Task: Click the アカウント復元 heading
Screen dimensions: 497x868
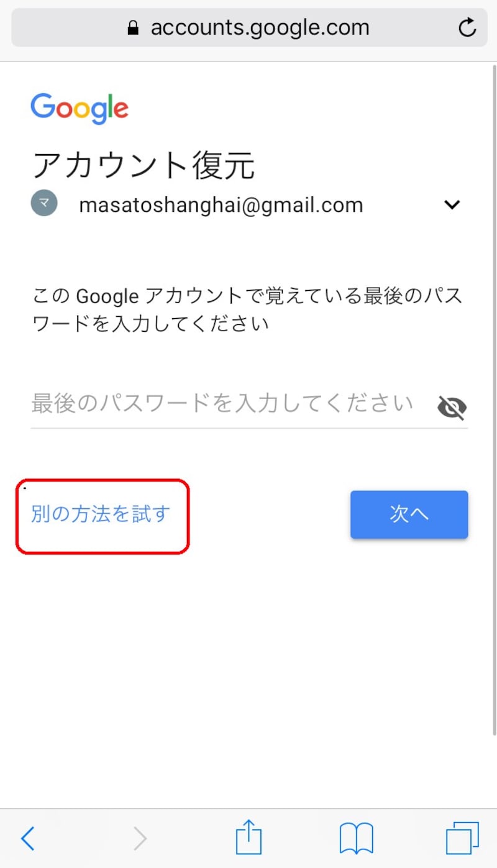Action: (143, 165)
